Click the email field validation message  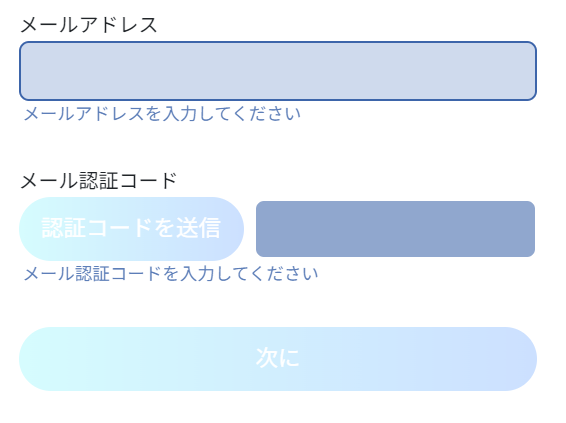pos(162,114)
